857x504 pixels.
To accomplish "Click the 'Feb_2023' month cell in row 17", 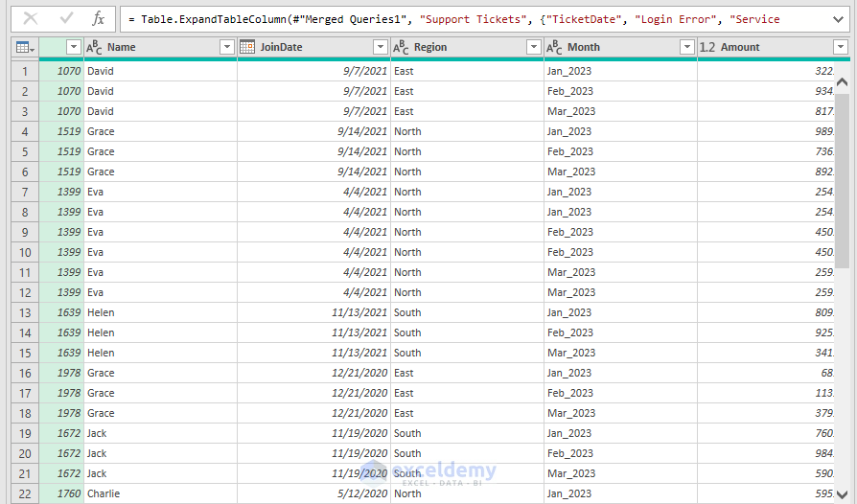I will (x=621, y=393).
